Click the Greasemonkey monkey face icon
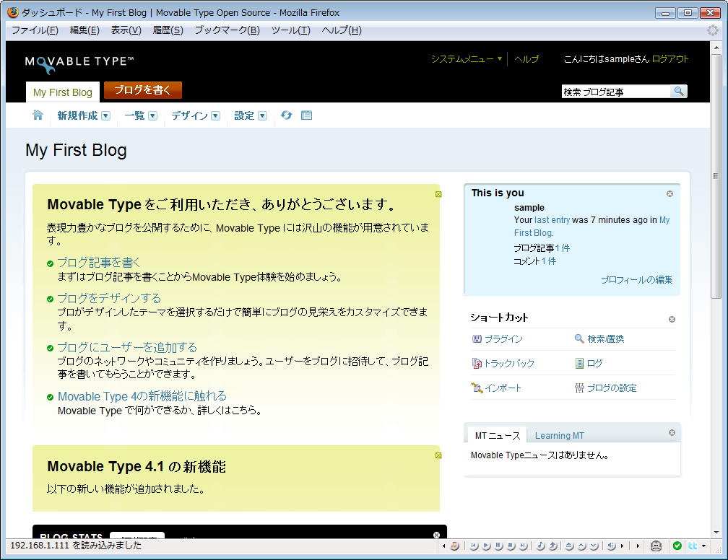This screenshot has width=728, height=560. 656,546
